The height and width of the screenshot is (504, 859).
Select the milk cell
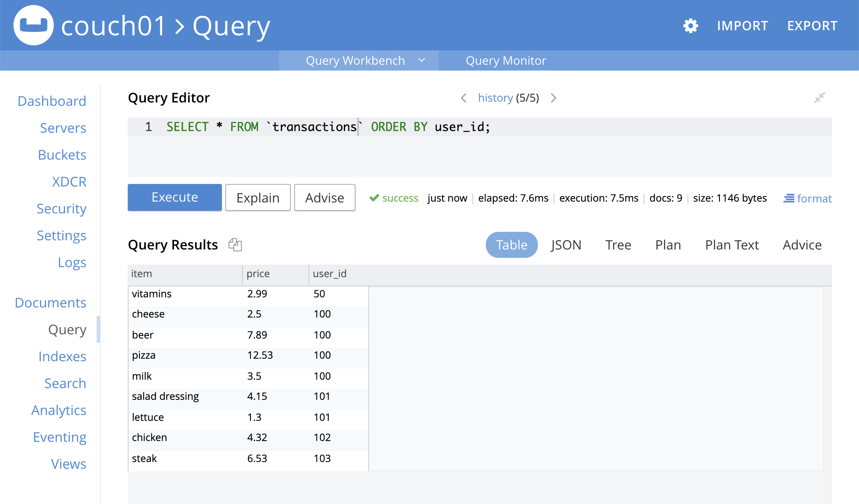142,376
